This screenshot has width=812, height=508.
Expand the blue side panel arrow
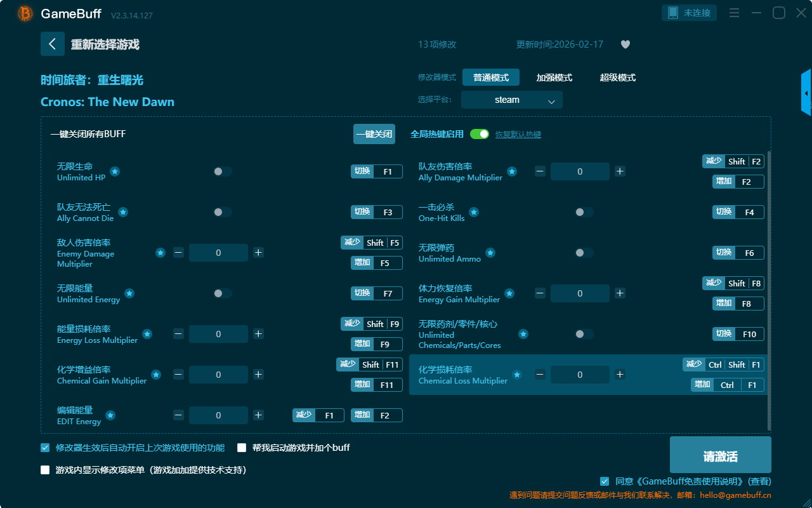tap(806, 93)
